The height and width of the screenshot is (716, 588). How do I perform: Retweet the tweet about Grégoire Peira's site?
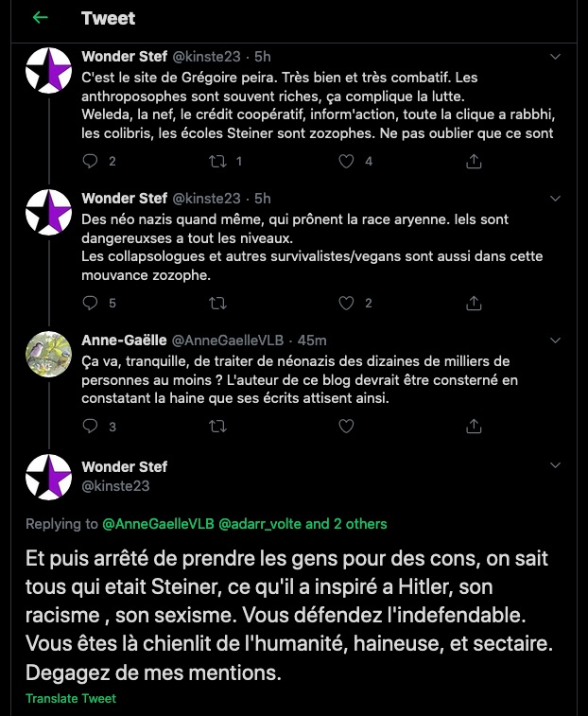(x=217, y=162)
